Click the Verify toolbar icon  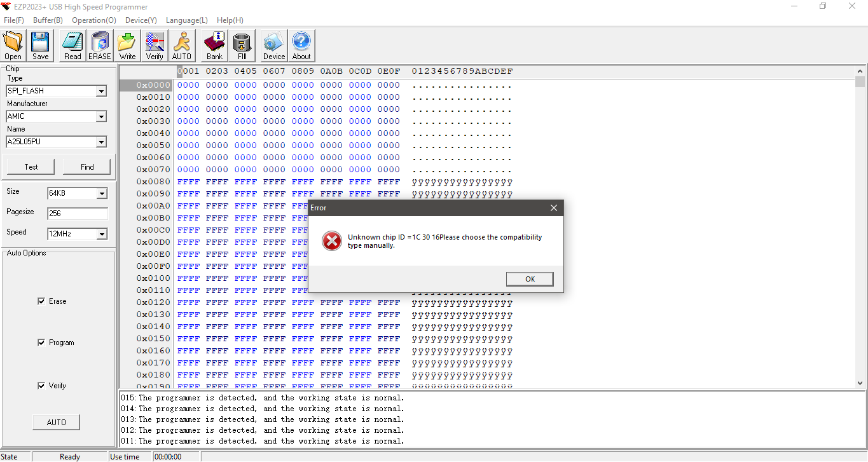[155, 46]
